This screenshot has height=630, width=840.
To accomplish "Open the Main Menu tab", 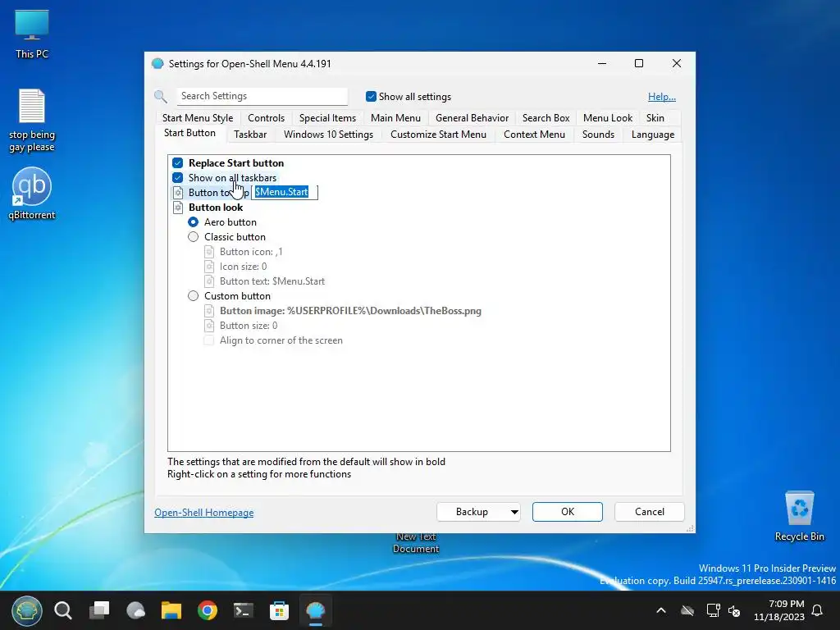I will pos(395,118).
